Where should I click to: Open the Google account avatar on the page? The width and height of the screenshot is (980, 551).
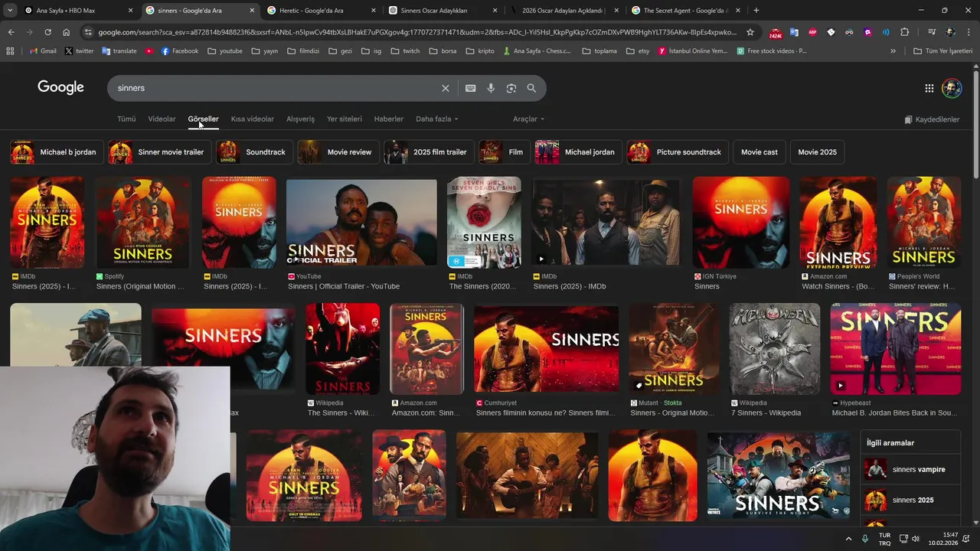pos(952,88)
